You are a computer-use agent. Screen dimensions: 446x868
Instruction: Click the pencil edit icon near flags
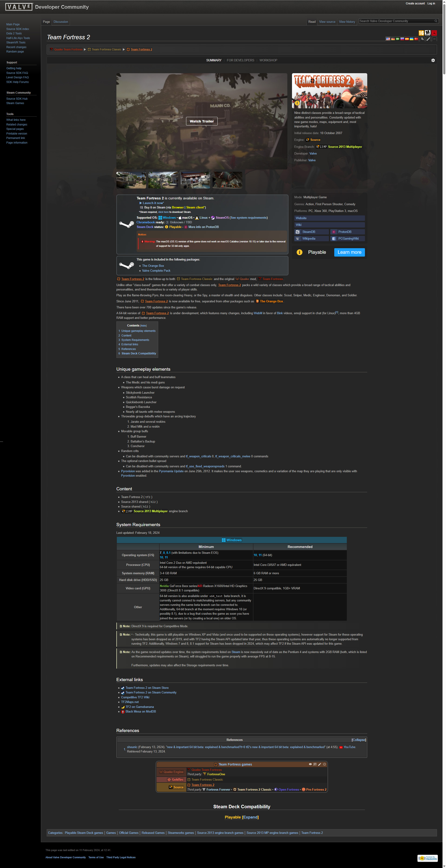tap(428, 39)
